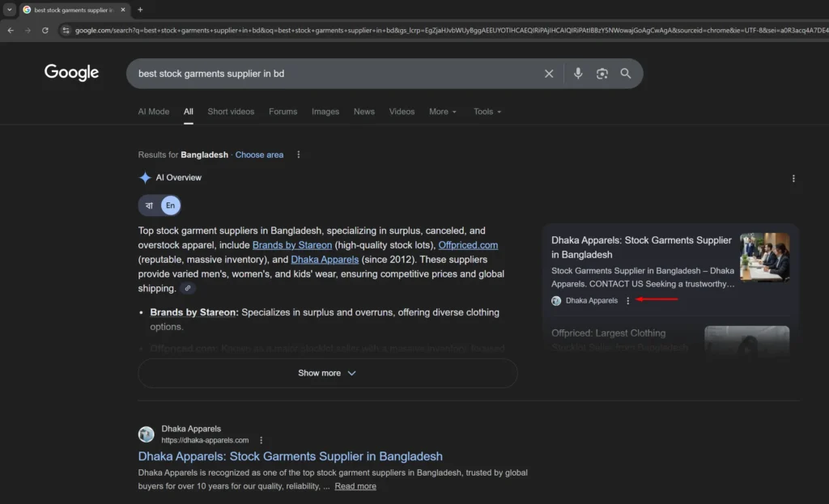Clear the search query using the X icon

549,74
